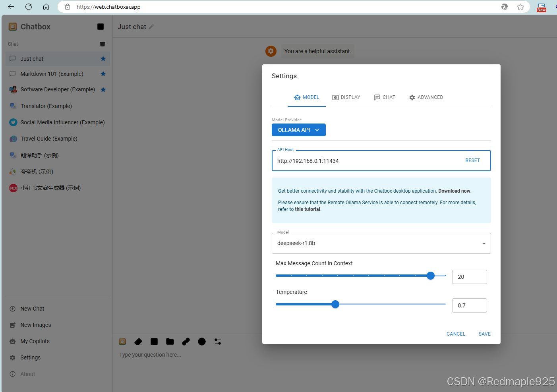Edit chat title with pencil icon
This screenshot has width=557, height=392.
pos(151,27)
